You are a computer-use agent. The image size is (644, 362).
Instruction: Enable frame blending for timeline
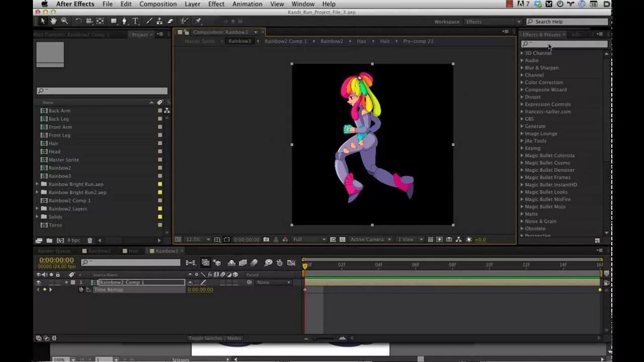[x=243, y=262]
